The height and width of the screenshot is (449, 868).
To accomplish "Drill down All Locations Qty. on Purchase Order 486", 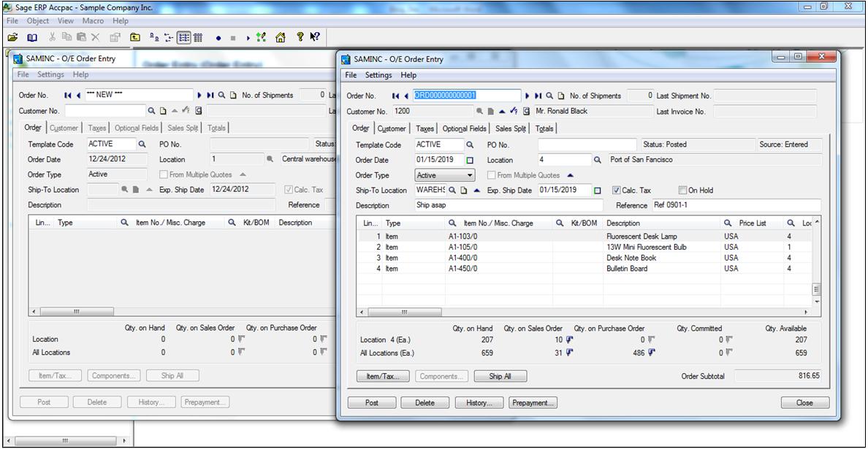I will 652,353.
